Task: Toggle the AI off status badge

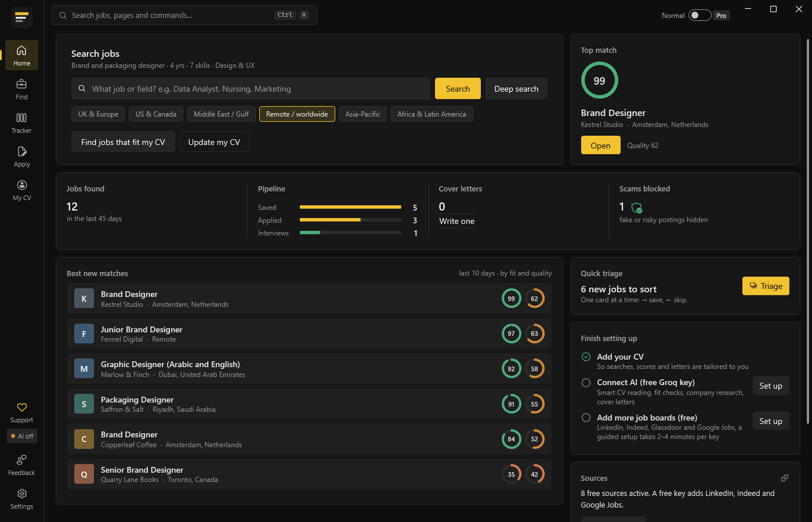Action: point(22,436)
